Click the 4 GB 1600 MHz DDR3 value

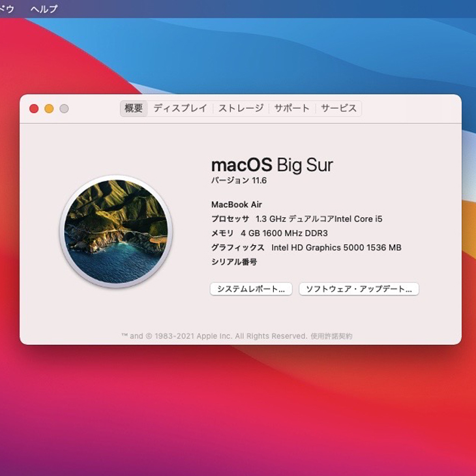[284, 233]
